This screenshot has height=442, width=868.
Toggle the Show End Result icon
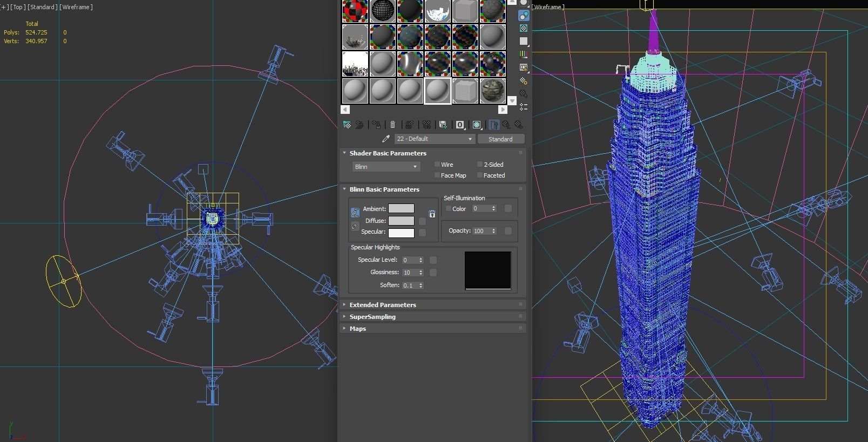pyautogui.click(x=494, y=125)
